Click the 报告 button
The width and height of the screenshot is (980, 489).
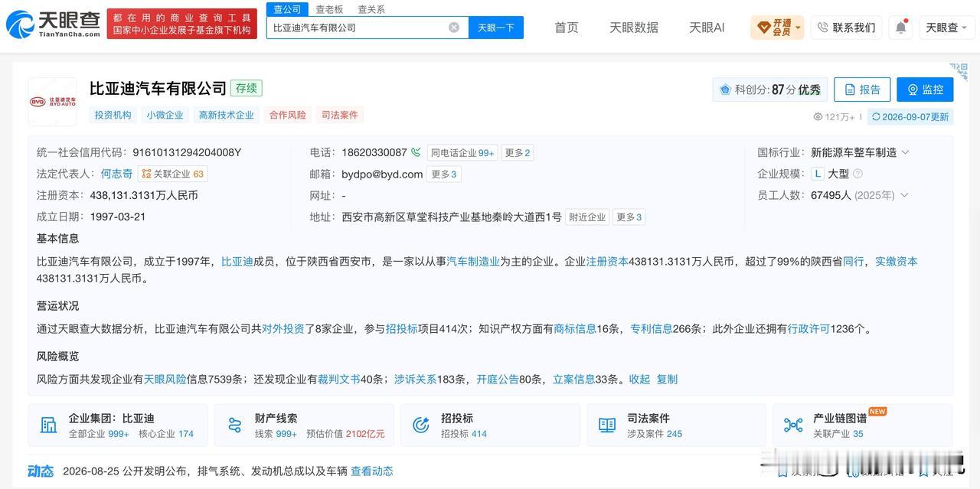tap(862, 90)
